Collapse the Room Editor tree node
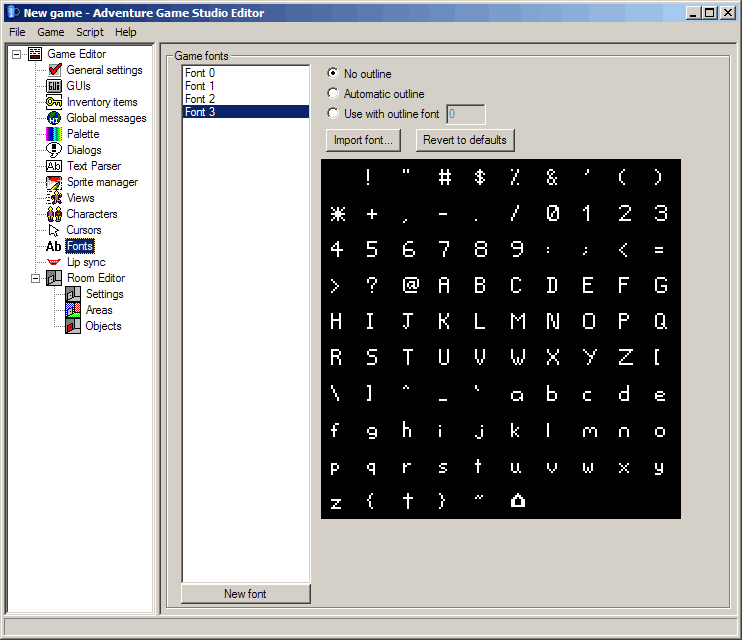 pyautogui.click(x=35, y=278)
